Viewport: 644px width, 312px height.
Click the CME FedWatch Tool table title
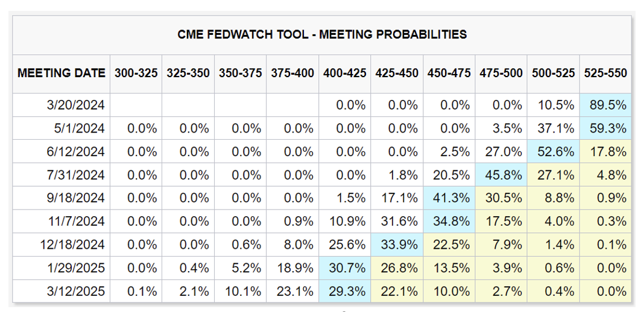pos(322,34)
